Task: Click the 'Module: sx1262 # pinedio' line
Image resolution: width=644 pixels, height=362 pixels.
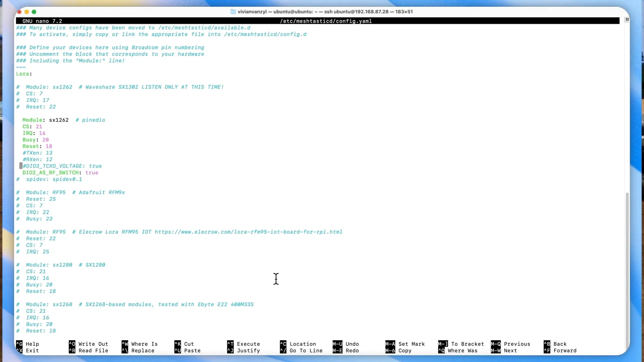Action: tap(64, 120)
